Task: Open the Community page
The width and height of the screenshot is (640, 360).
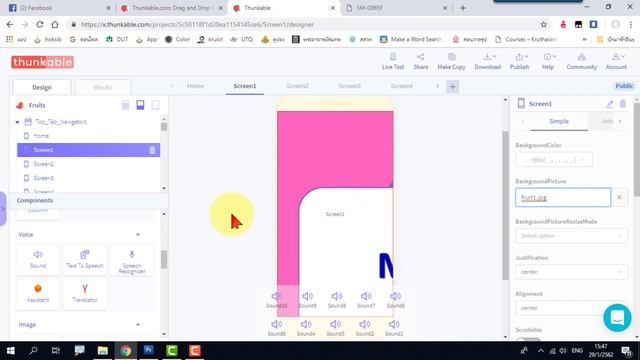Action: point(581,61)
